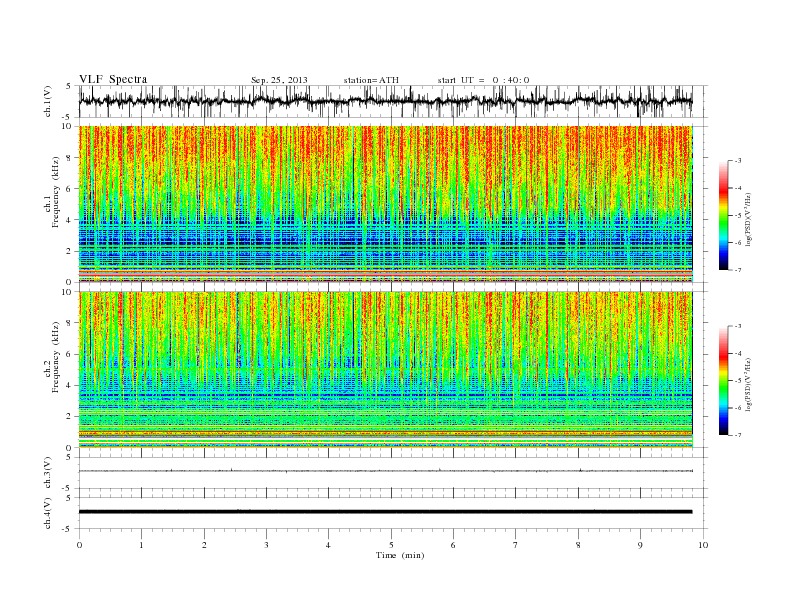Click time axis tick label "1"
The width and height of the screenshot is (792, 612).
pos(141,545)
